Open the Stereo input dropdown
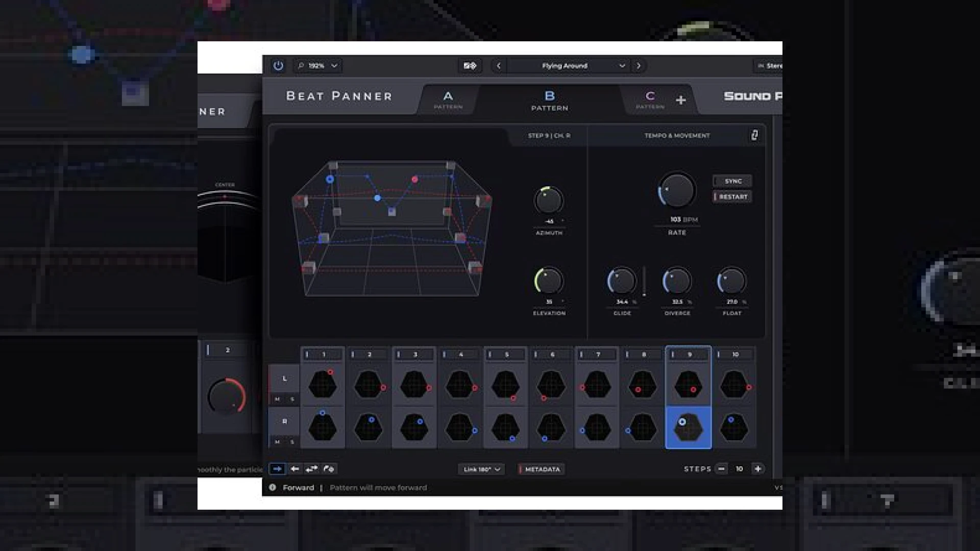Screen dimensions: 980x551 768,66
